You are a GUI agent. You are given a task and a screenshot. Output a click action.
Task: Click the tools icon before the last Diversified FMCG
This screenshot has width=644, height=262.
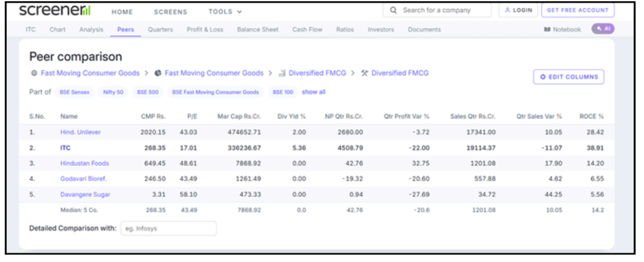(x=364, y=73)
